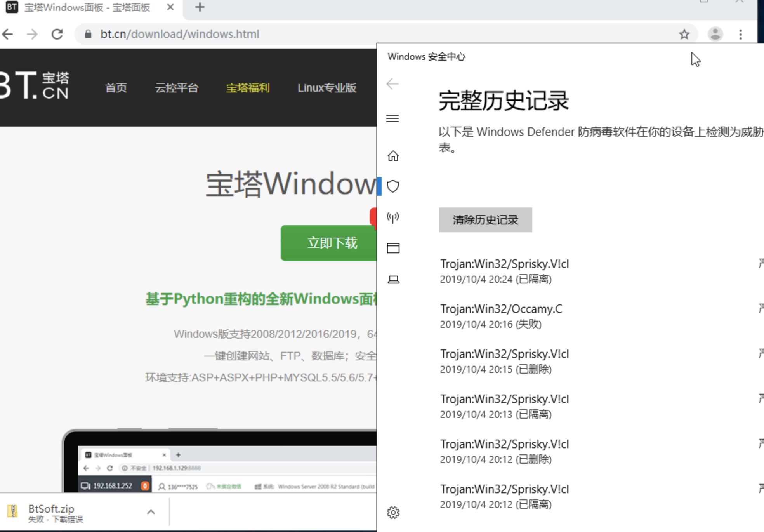The height and width of the screenshot is (532, 764).
Task: Click the BT.CN site logo
Action: click(34, 85)
